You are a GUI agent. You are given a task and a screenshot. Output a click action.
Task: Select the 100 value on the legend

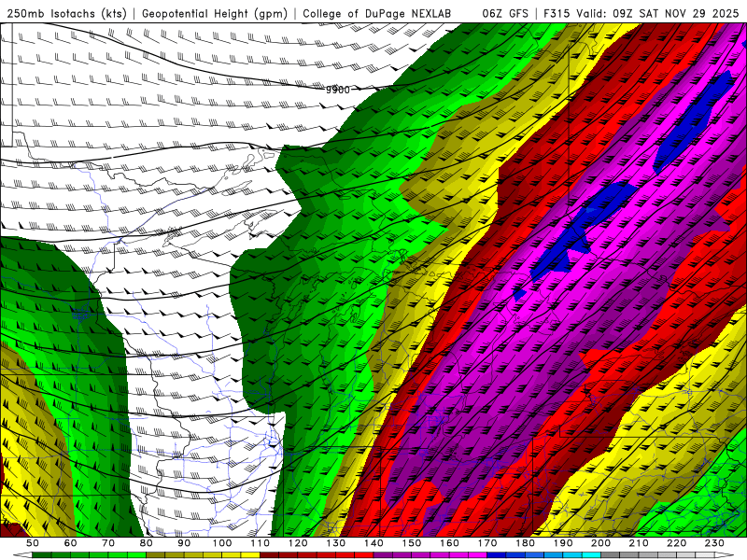click(222, 543)
